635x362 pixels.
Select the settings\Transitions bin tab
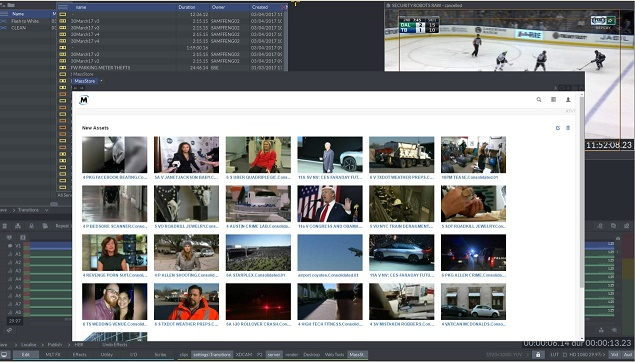pyautogui.click(x=212, y=355)
